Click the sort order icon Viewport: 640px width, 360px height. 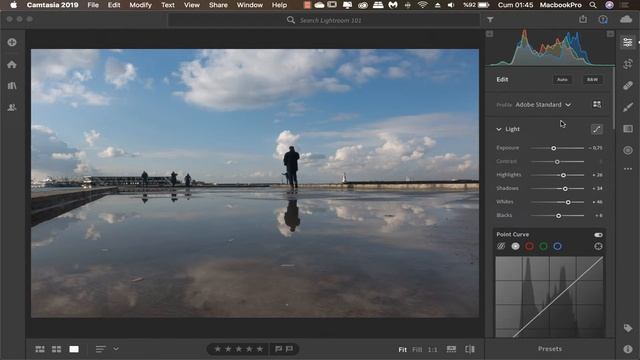[100, 349]
